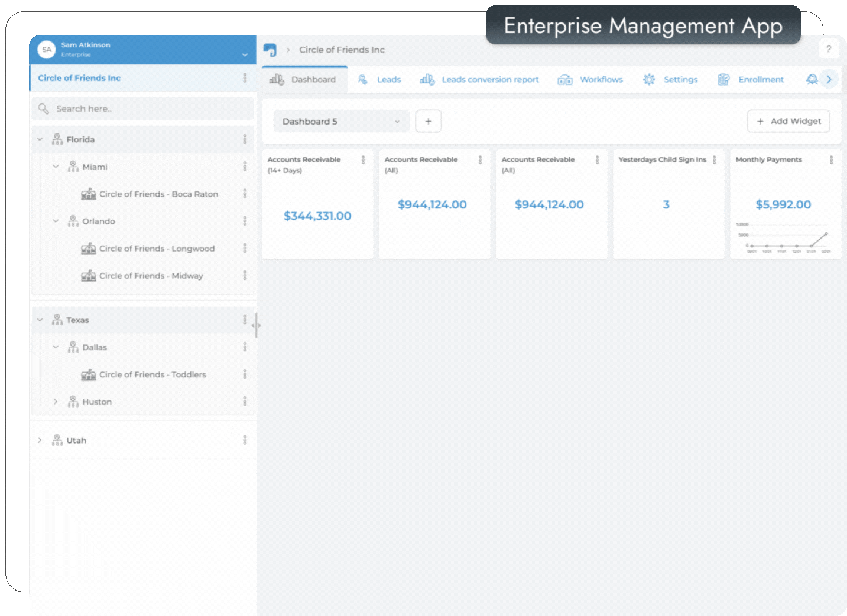This screenshot has width=847, height=616.
Task: Click the Add Widget button
Action: (x=788, y=121)
